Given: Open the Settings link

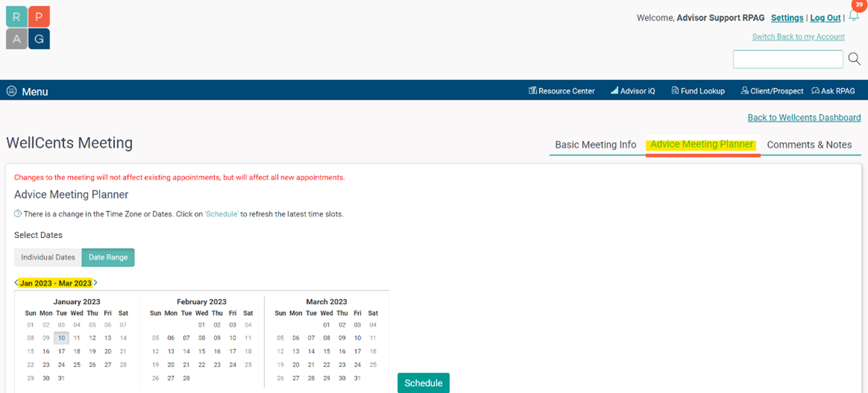Looking at the screenshot, I should tap(787, 18).
